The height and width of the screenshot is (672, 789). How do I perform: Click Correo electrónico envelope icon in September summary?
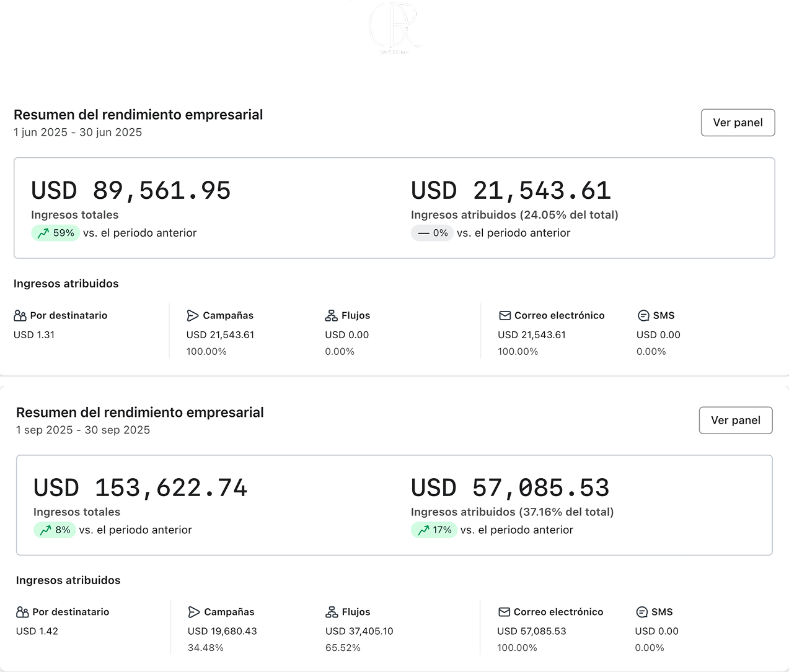(504, 613)
